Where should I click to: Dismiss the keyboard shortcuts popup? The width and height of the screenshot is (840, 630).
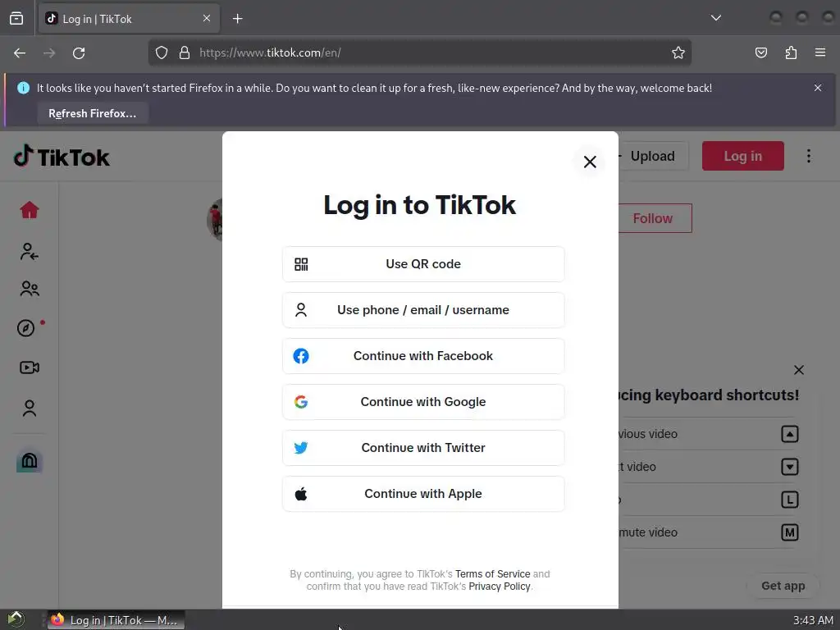click(x=799, y=370)
